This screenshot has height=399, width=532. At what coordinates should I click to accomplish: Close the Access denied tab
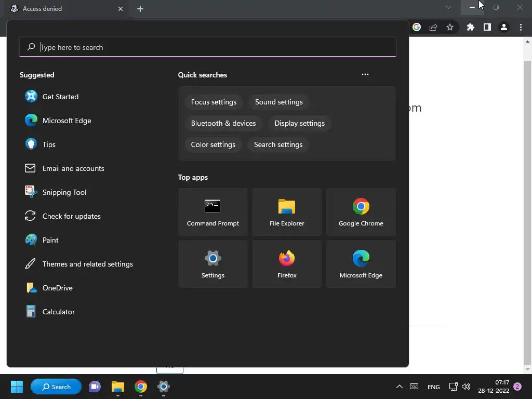(x=121, y=9)
